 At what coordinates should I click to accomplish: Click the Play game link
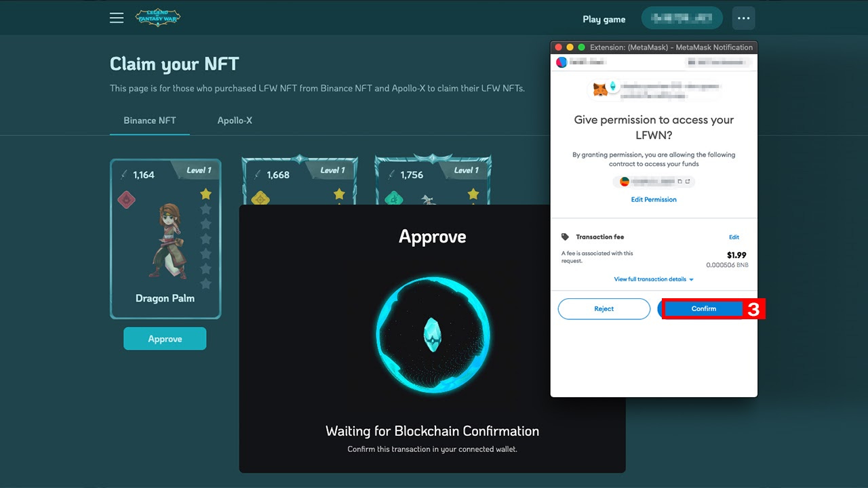[604, 19]
